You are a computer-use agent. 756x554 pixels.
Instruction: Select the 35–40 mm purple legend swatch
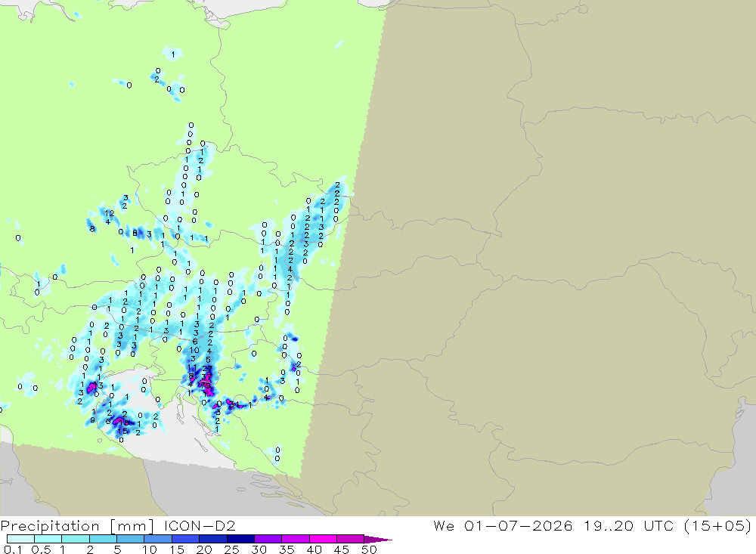tap(295, 539)
